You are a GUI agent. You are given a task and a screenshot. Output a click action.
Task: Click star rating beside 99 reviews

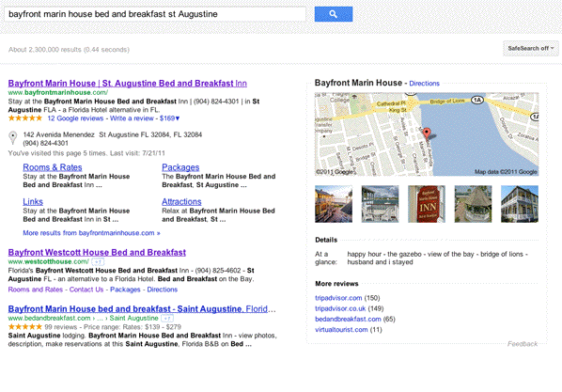coord(25,327)
